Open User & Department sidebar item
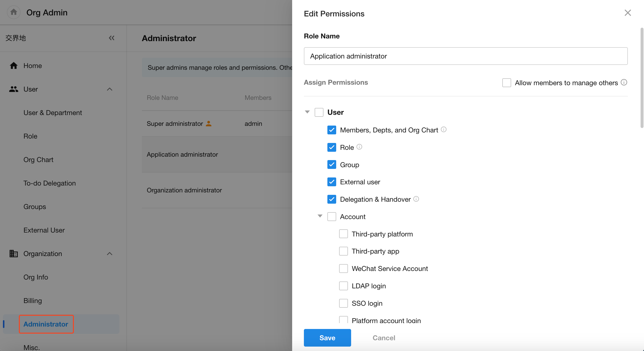 click(53, 113)
